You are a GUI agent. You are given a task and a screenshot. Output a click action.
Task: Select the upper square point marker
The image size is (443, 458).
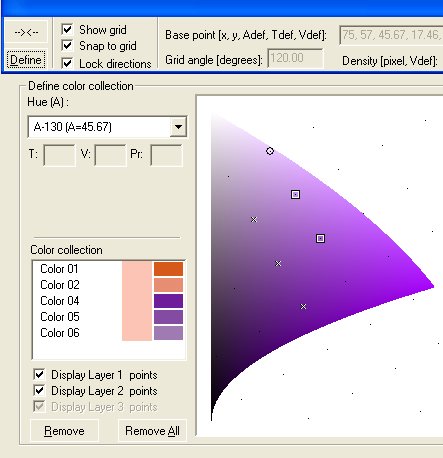tap(295, 194)
